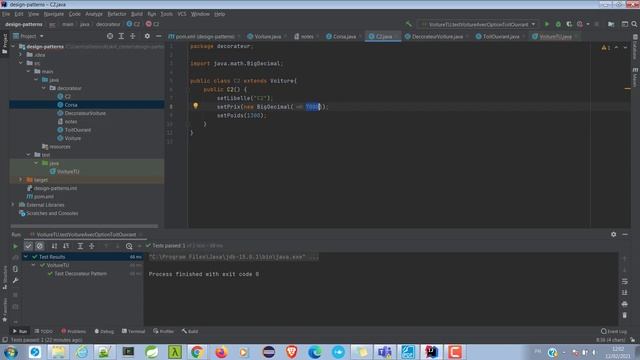Screen dimensions: 640x360
Task: Click the warnings indicator in editor
Action: pyautogui.click(x=606, y=48)
